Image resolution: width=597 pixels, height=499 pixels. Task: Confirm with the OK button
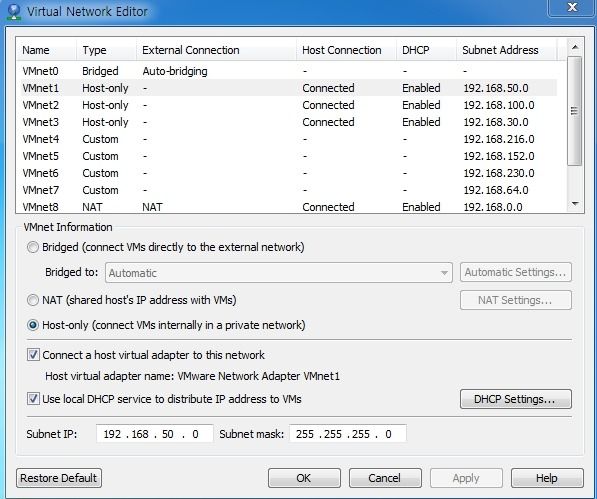(x=304, y=478)
